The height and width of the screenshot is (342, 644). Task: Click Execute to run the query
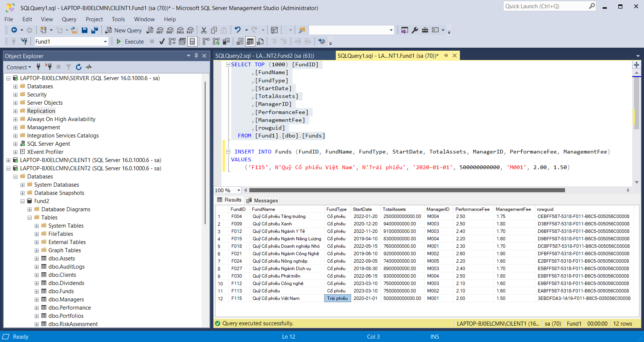(x=130, y=41)
